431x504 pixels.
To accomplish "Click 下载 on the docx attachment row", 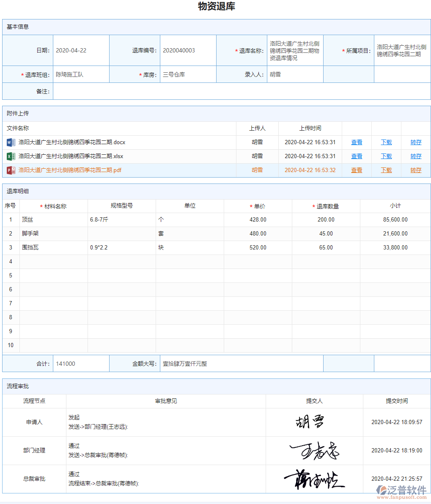I will [386, 142].
